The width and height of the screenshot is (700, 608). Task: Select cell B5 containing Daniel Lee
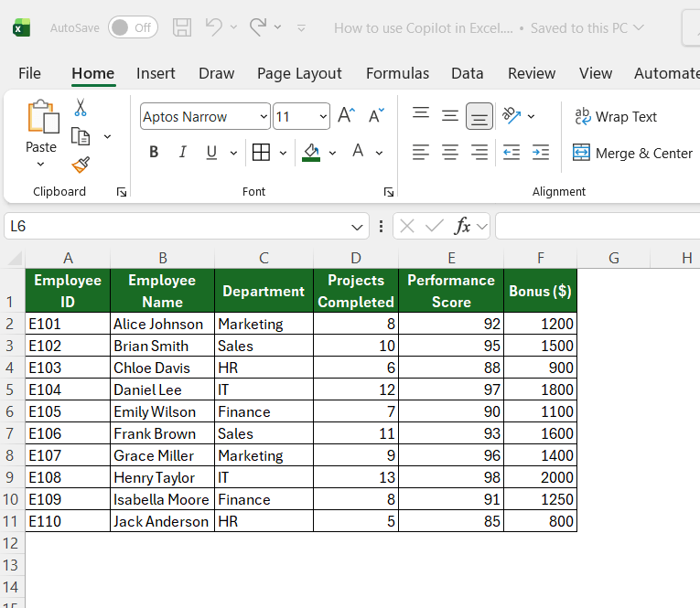coord(163,389)
